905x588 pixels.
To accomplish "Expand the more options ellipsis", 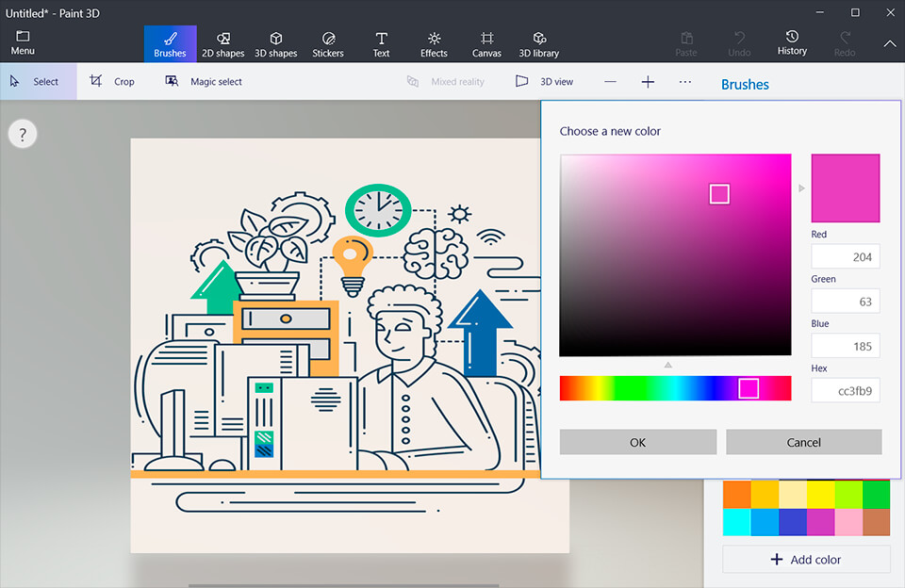I will 685,82.
